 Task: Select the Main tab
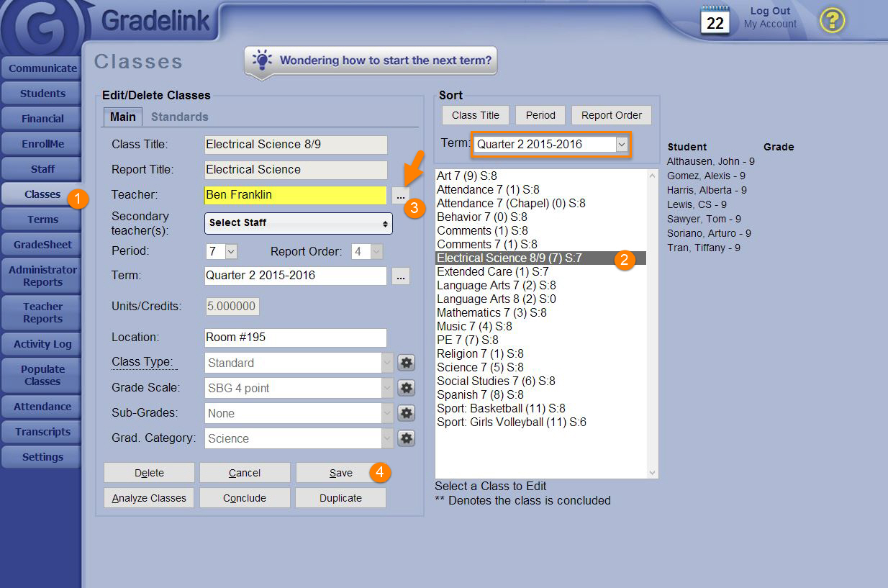click(x=123, y=117)
